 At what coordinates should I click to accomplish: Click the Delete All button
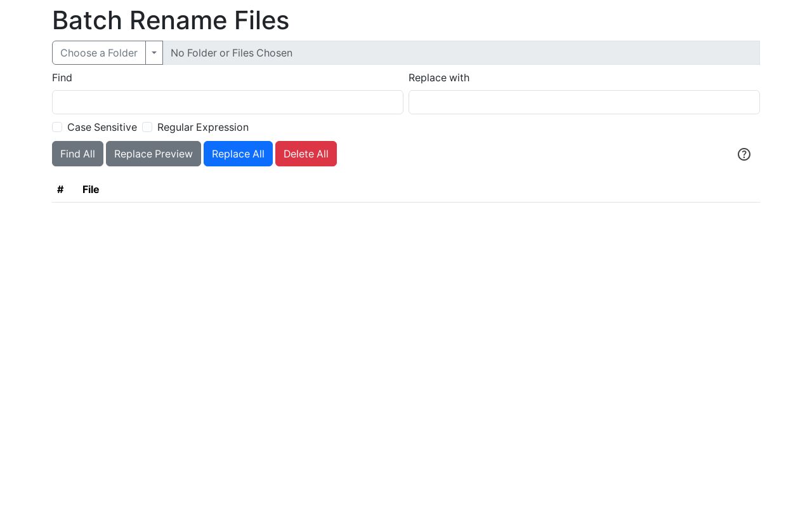coord(306,154)
